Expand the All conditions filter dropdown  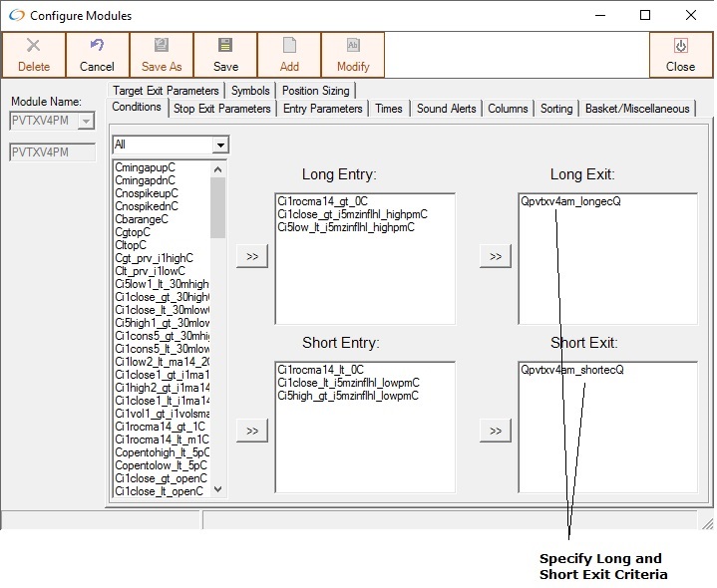(220, 146)
